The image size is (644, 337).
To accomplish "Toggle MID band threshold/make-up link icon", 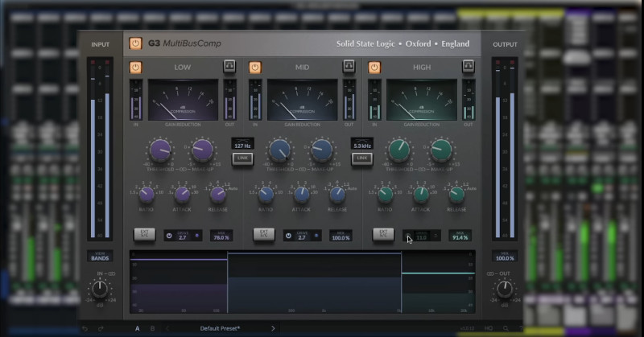I will [x=303, y=170].
